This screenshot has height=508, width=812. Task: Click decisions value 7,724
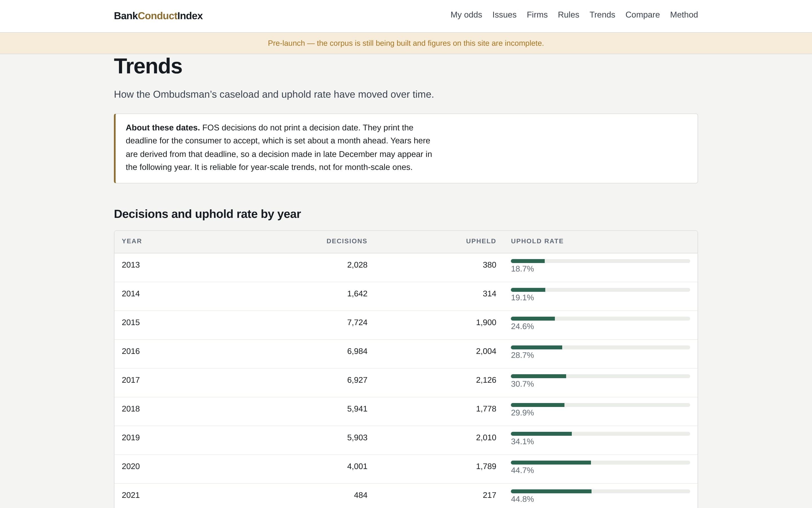coord(357,323)
